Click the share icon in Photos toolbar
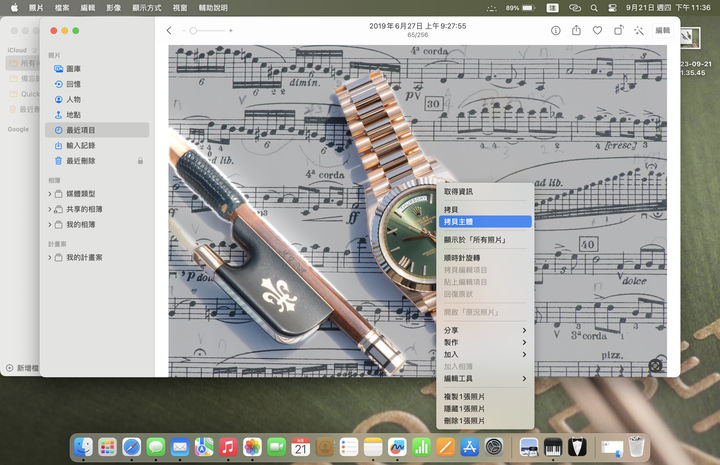This screenshot has width=720, height=465. coord(576,30)
